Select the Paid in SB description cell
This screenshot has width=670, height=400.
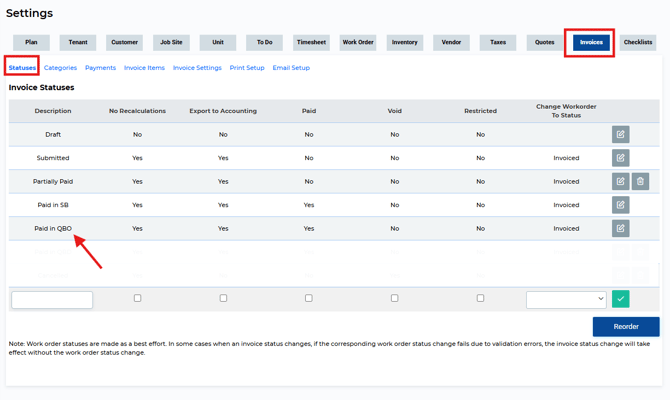53,205
